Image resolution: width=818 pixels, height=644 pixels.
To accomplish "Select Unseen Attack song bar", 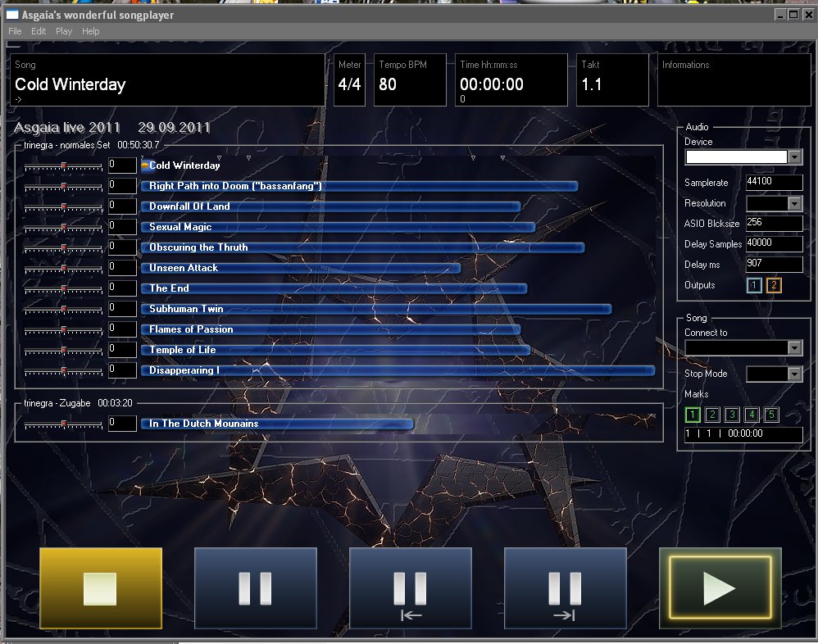I will (301, 268).
